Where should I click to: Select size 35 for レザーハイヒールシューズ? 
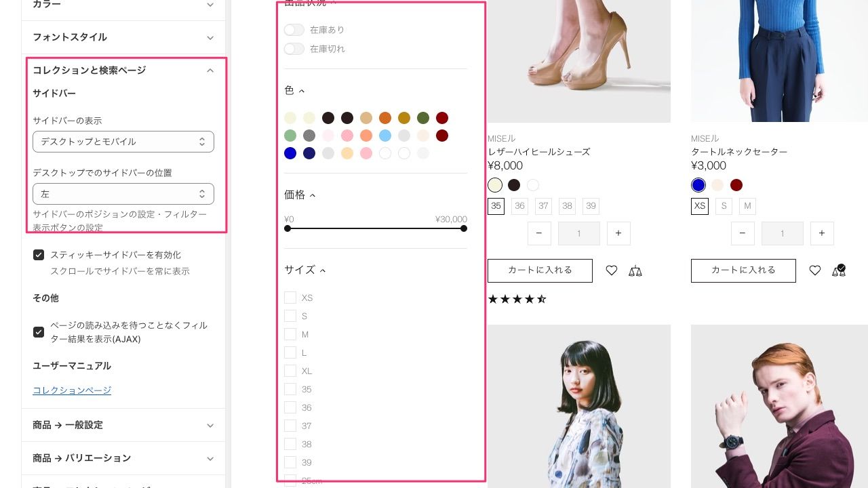click(x=496, y=206)
